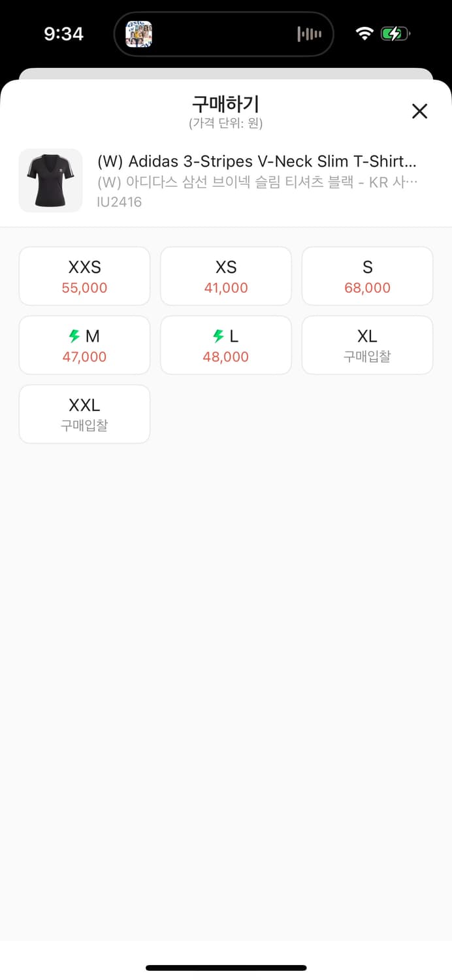The height and width of the screenshot is (980, 452).
Task: Open the Dynamic Island app thumbnail
Action: 138,34
